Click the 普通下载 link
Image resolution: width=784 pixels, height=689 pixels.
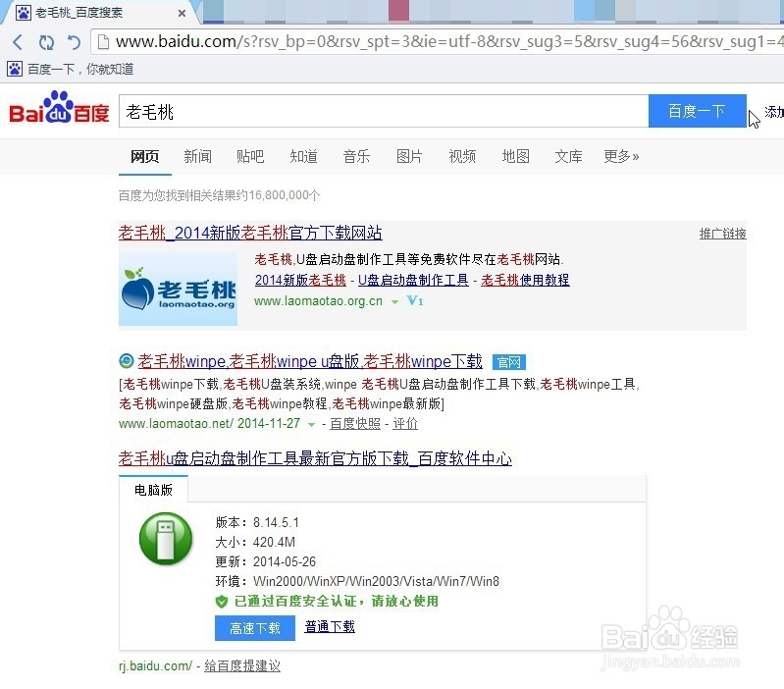(330, 627)
